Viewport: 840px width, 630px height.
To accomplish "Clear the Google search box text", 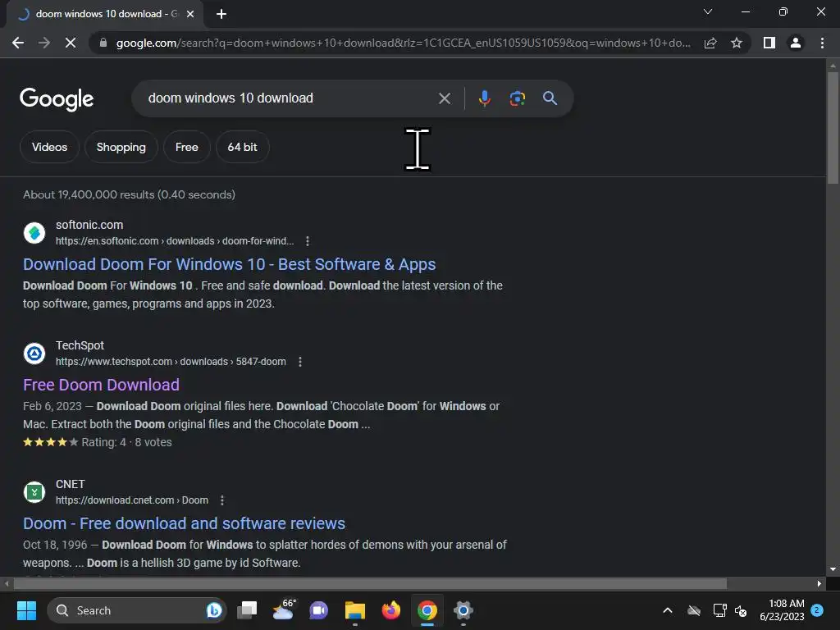I will click(x=444, y=98).
